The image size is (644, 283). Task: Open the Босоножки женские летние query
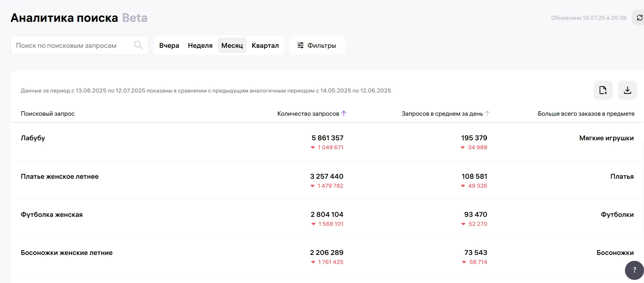pyautogui.click(x=66, y=253)
